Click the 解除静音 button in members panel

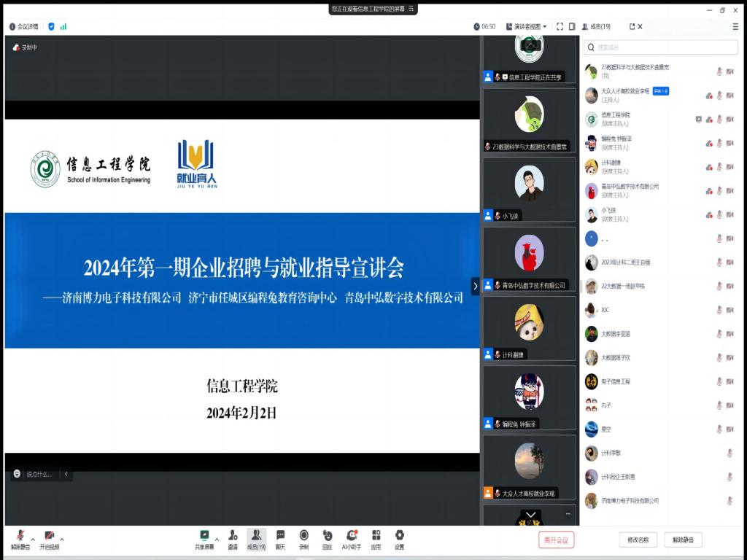[683, 540]
